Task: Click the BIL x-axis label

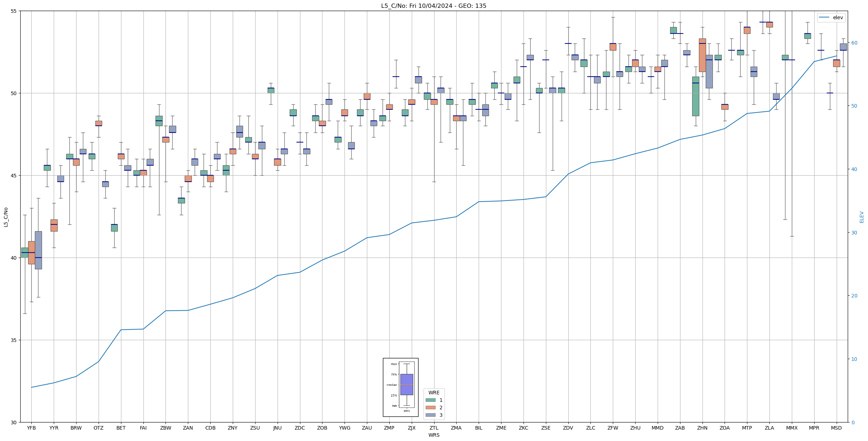Action: pos(479,428)
